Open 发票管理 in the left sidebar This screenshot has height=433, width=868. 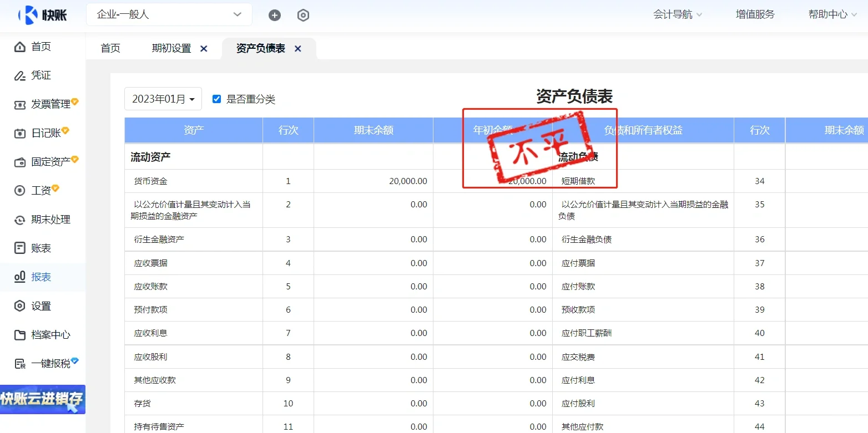(51, 104)
